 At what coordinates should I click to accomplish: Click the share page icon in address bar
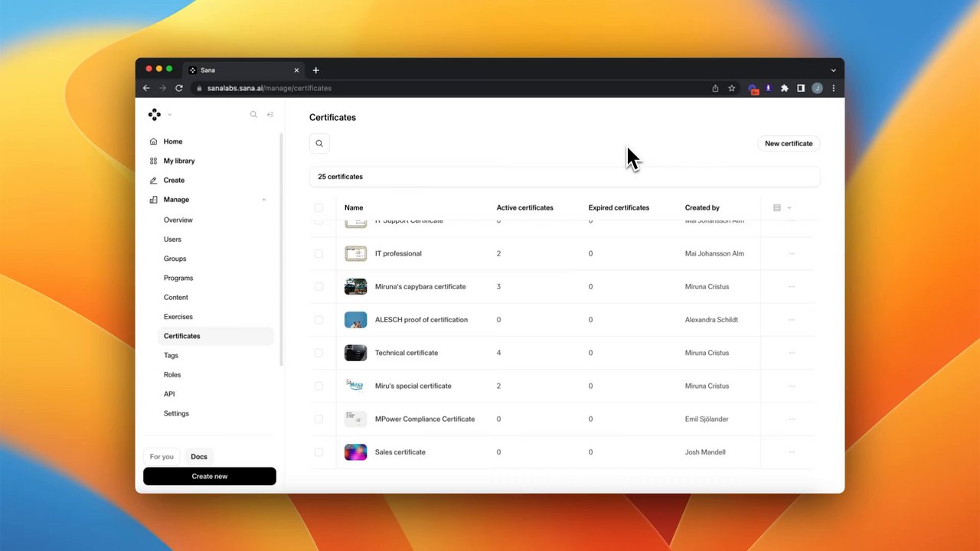click(715, 88)
